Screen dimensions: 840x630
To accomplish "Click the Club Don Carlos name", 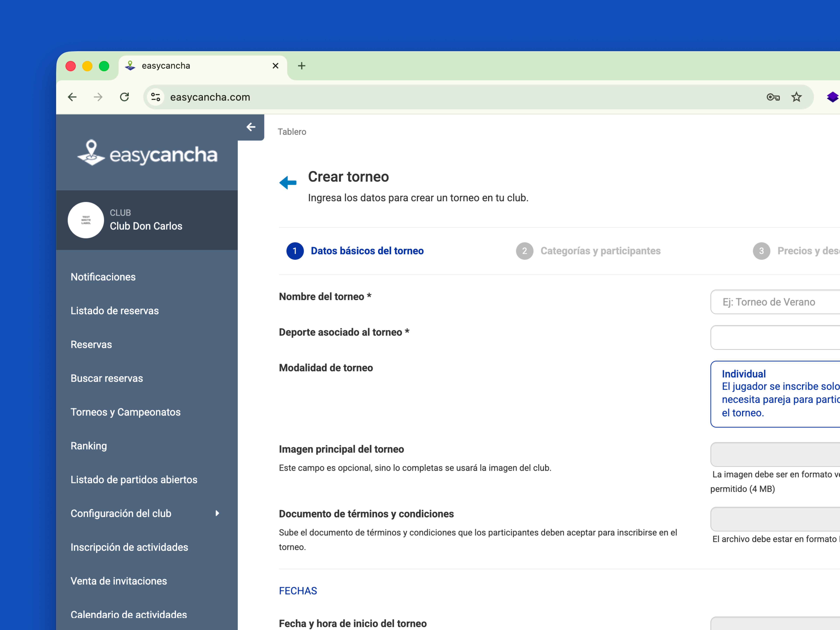I will (146, 226).
